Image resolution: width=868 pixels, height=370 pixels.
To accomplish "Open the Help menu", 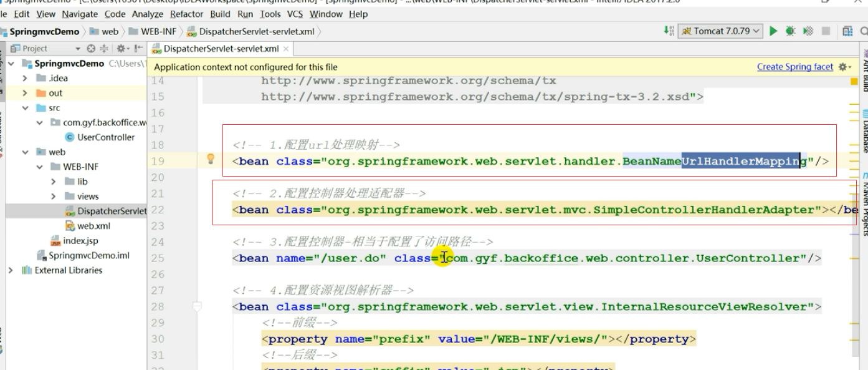I will click(x=358, y=14).
